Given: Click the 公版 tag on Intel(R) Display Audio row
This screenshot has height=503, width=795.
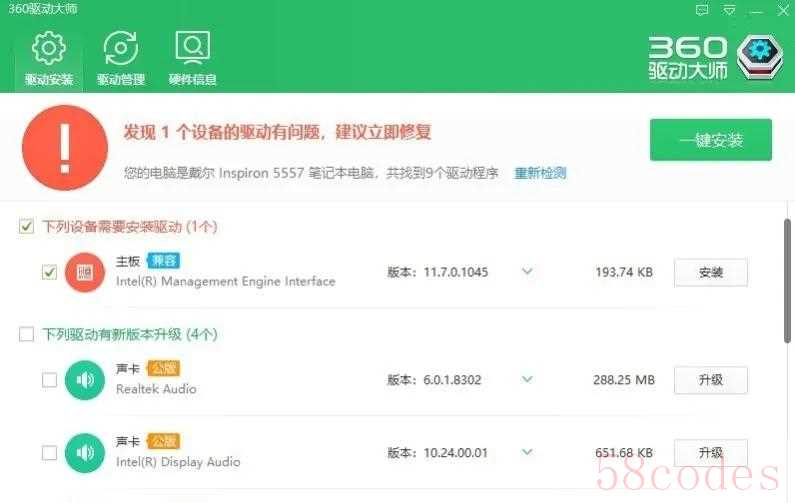Looking at the screenshot, I should [163, 441].
